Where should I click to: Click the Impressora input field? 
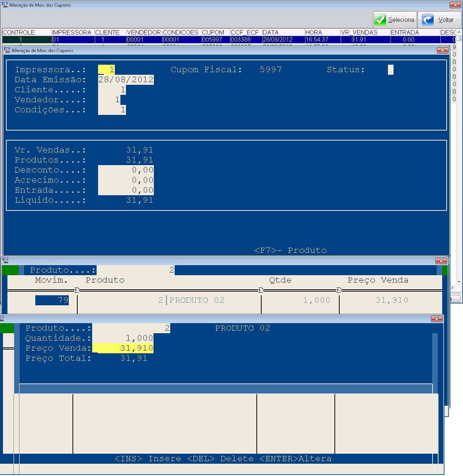[x=106, y=70]
